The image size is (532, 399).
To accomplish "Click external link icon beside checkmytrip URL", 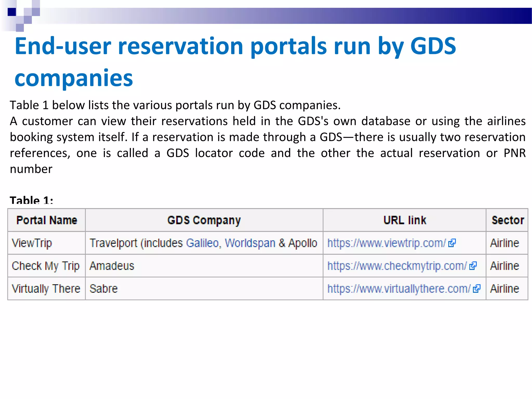I will point(473,266).
